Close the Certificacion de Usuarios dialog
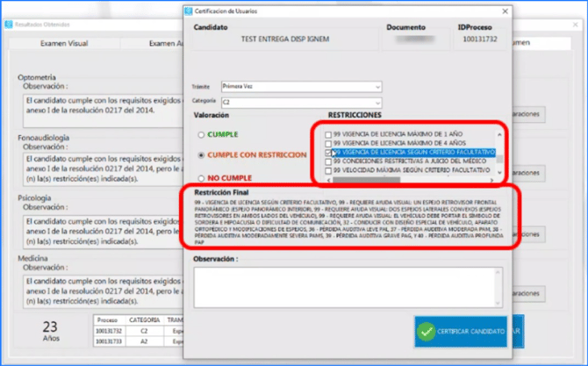588x366 pixels. pyautogui.click(x=503, y=10)
